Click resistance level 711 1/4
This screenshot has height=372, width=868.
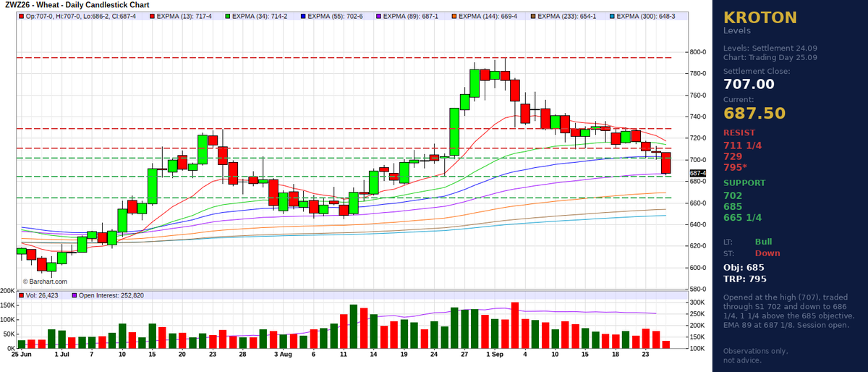741,145
